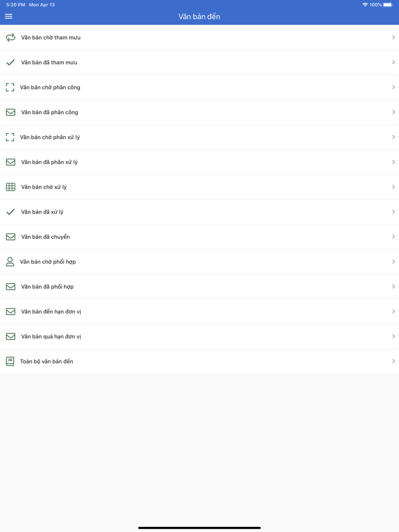Tap the book icon beside Toàn bộ văn bản đến

pos(10,361)
